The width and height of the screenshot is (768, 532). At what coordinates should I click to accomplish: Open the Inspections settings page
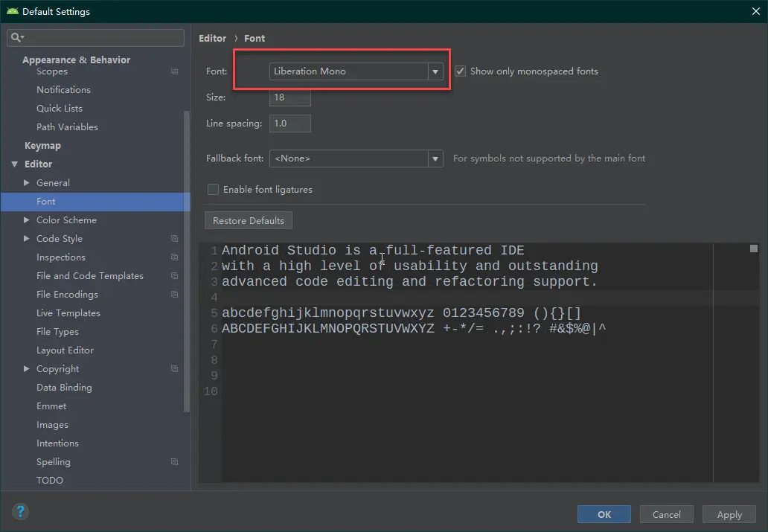61,257
